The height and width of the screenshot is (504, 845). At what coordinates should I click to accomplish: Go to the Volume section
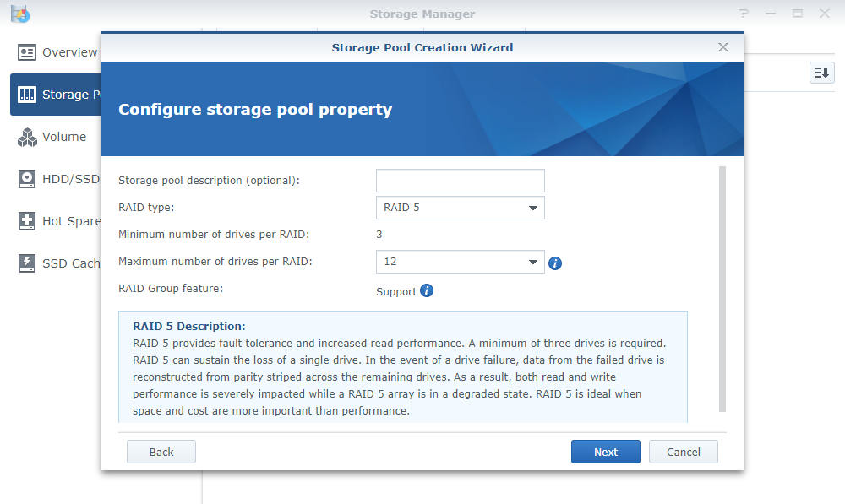tap(64, 137)
